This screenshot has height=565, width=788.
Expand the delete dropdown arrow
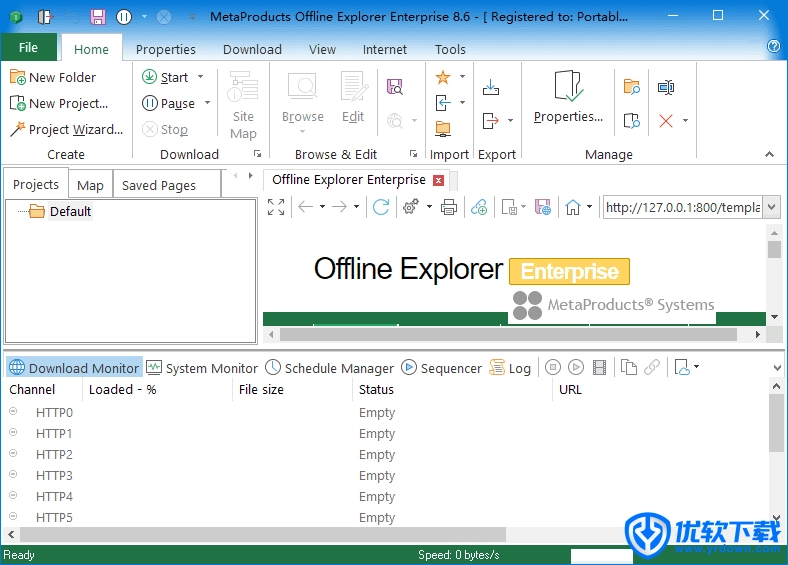tap(685, 121)
